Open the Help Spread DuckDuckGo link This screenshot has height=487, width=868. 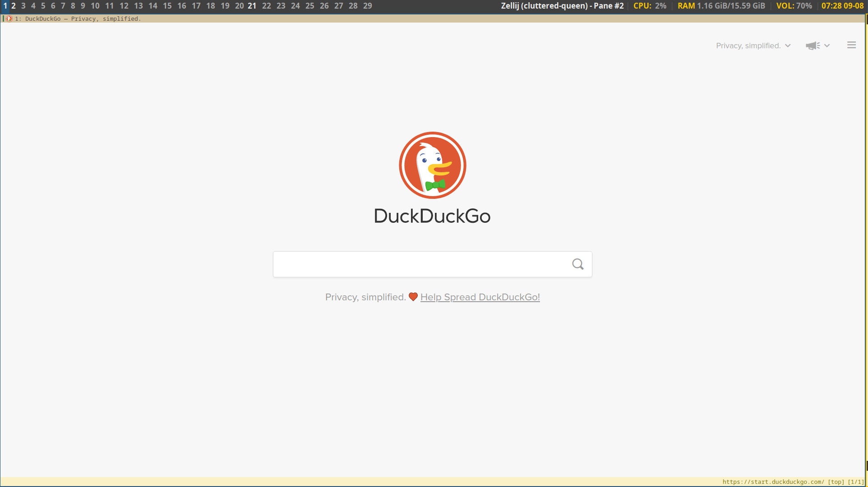[480, 297]
